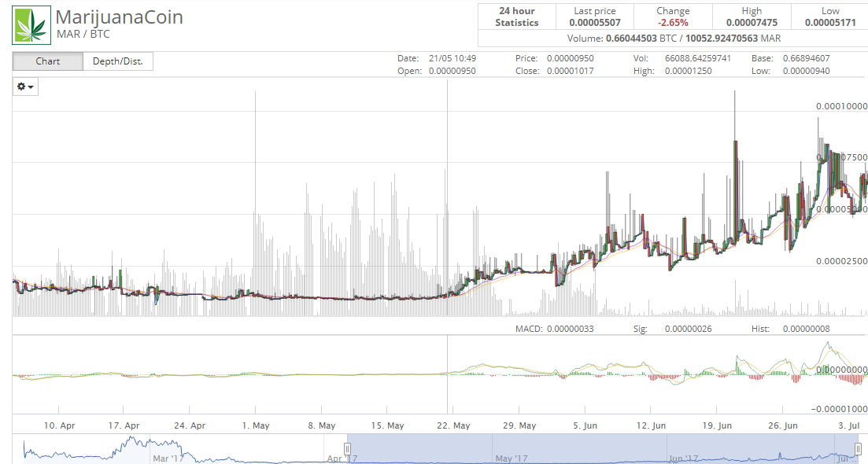868x464 pixels.
Task: Click the 8. May axis date label
Action: click(322, 425)
